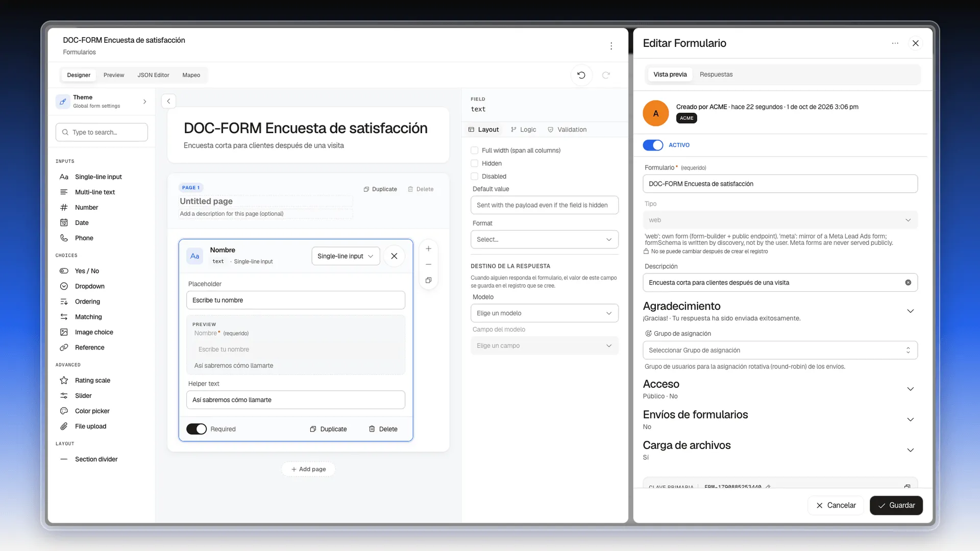This screenshot has height=551, width=980.
Task: Add a Rating scale star element
Action: pos(92,380)
